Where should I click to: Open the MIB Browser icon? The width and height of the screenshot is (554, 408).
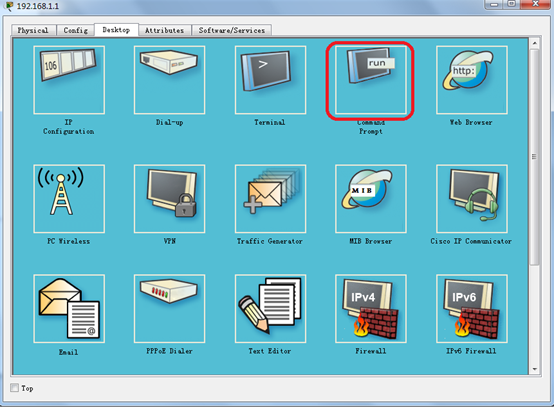[371, 199]
